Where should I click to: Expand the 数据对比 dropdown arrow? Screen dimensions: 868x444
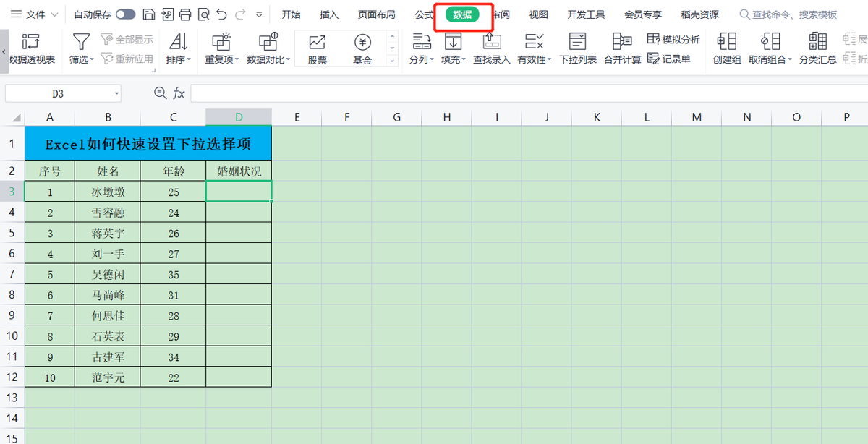288,60
